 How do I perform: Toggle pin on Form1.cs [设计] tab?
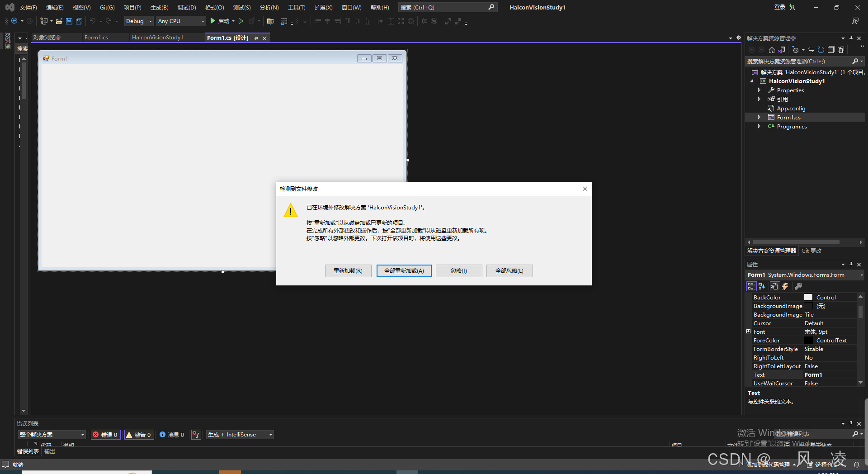256,38
